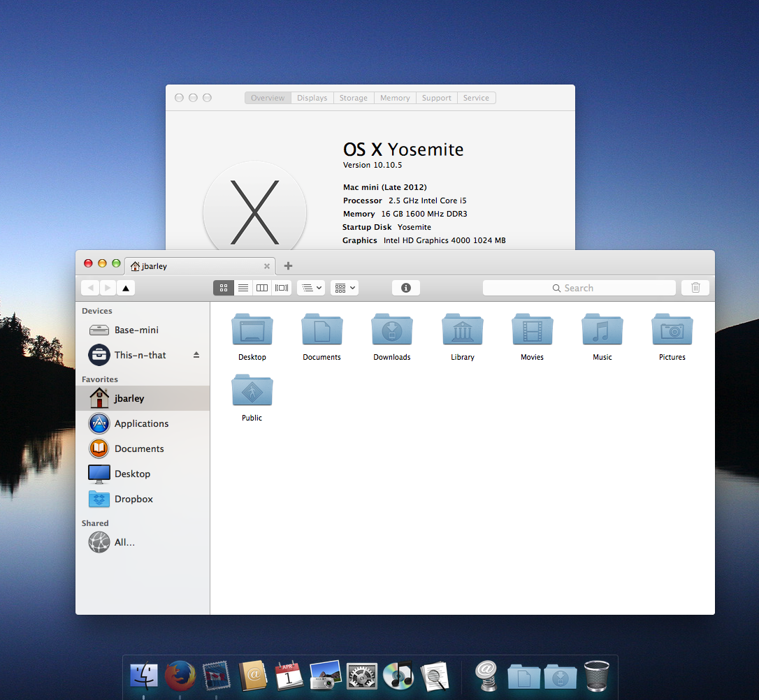Open Mail stamp icon in Dock
Viewport: 759px width, 700px height.
[217, 676]
